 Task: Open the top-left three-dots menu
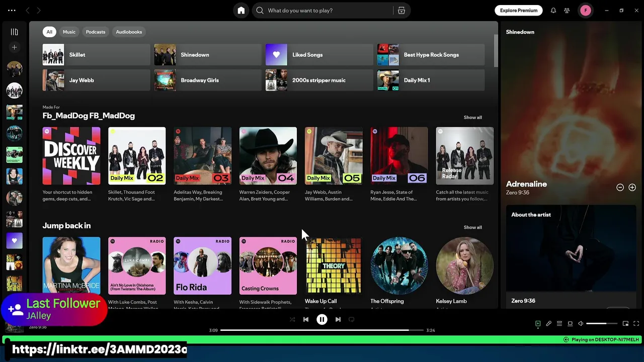pos(12,11)
